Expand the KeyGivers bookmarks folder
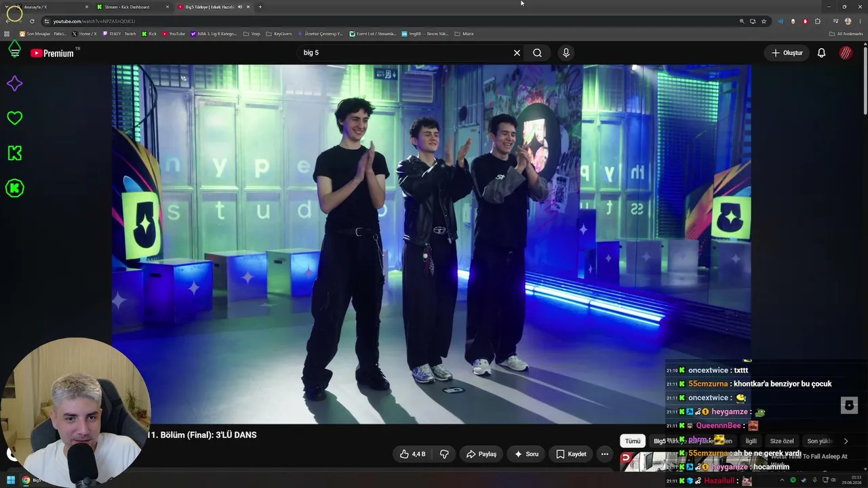 (x=279, y=34)
